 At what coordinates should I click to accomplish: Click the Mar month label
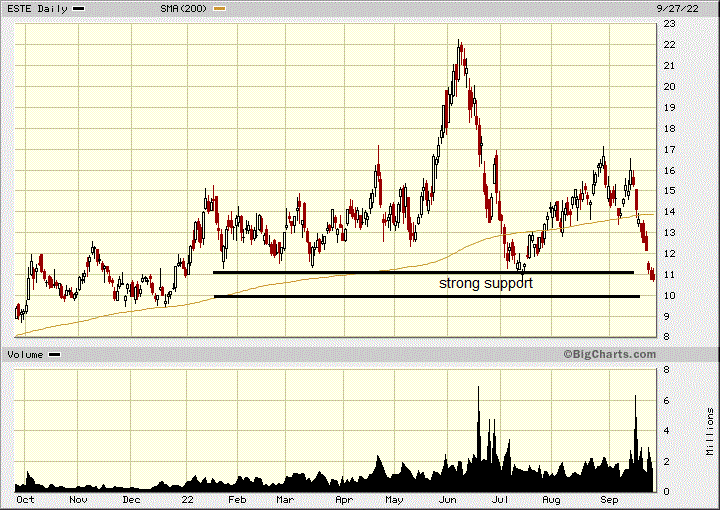click(285, 499)
